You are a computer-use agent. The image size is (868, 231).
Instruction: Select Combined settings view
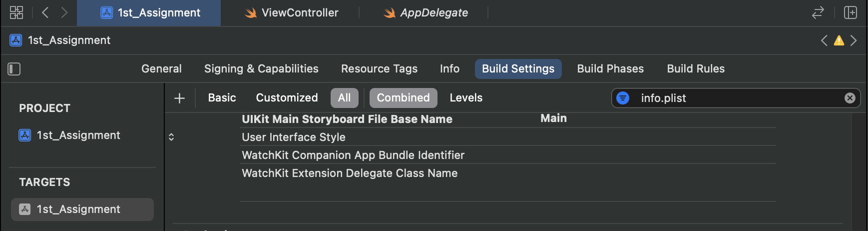click(403, 98)
